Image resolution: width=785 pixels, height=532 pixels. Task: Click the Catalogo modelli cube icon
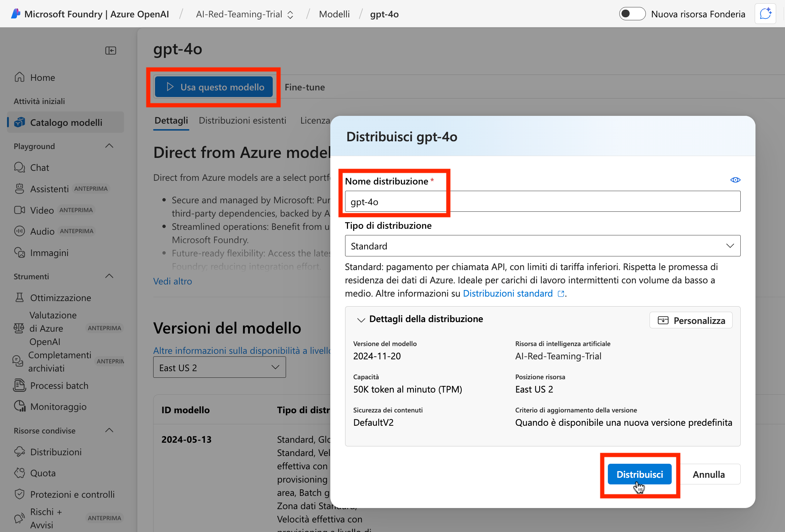pos(20,122)
